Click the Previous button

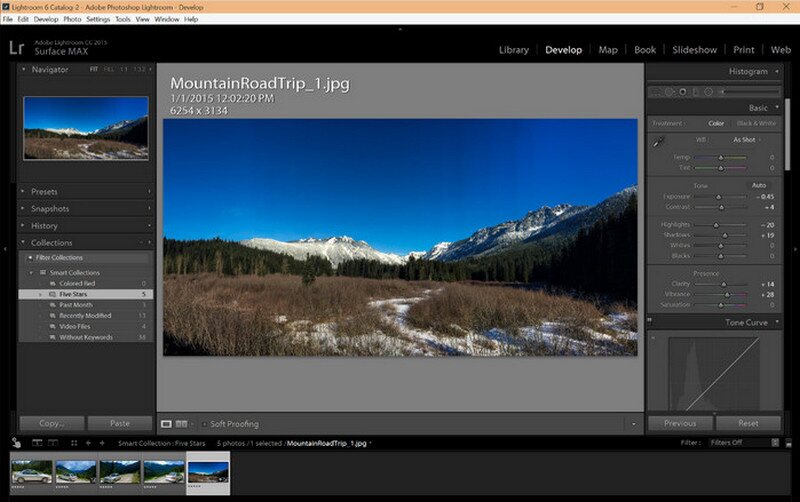pyautogui.click(x=680, y=423)
